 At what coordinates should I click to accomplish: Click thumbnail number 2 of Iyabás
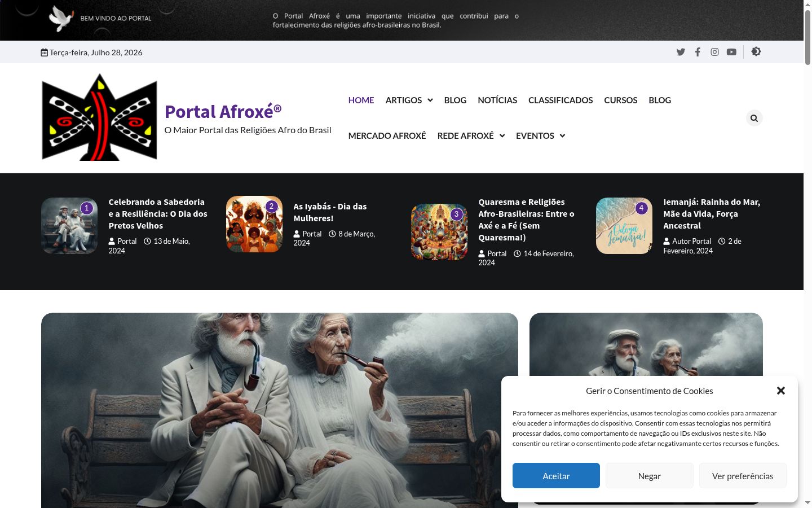pyautogui.click(x=254, y=224)
